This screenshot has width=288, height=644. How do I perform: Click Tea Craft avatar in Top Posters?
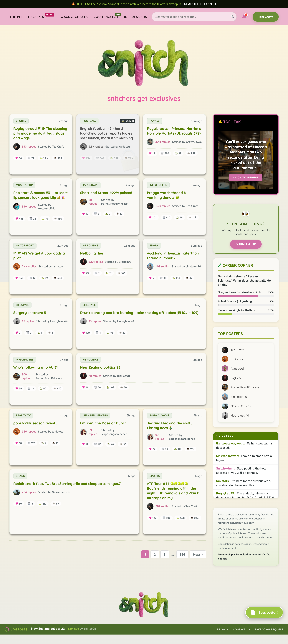pyautogui.click(x=225, y=350)
